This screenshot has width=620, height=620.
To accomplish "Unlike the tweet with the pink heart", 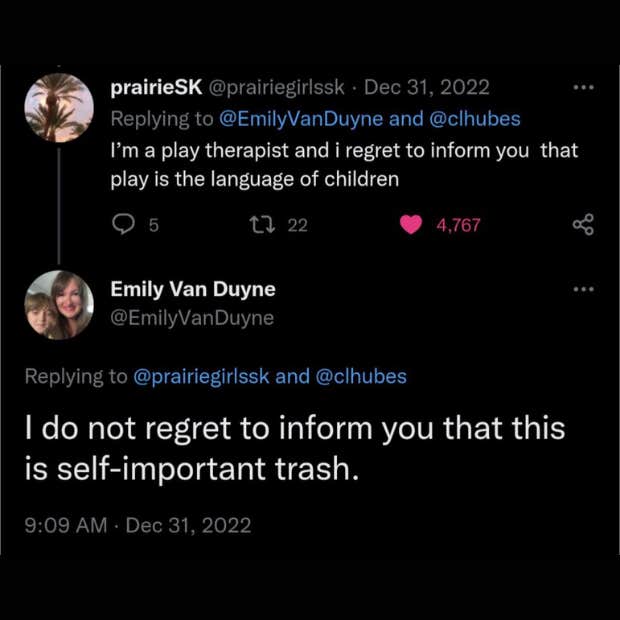I will [411, 225].
